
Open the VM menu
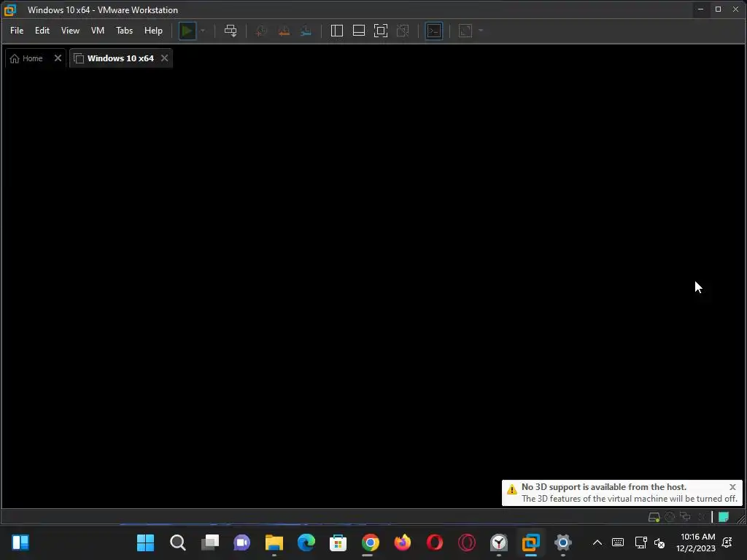[97, 31]
